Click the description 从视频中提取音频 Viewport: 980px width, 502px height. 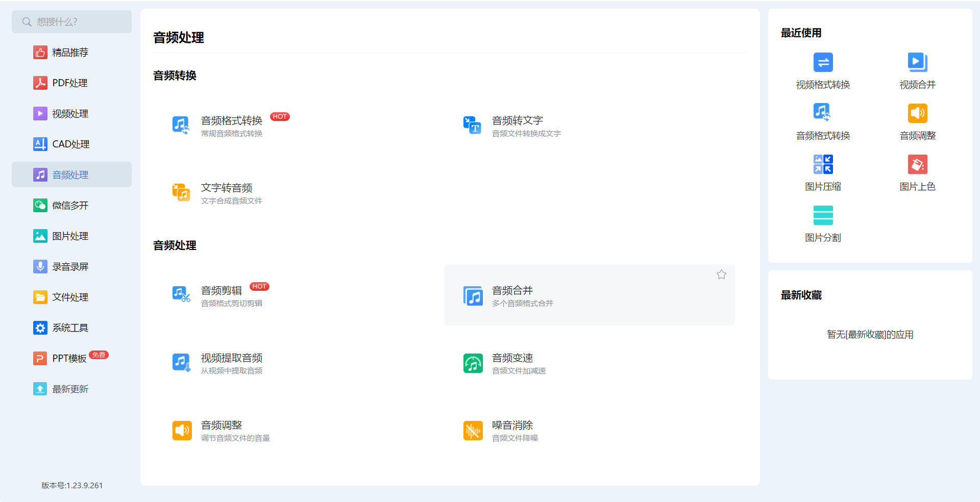pyautogui.click(x=232, y=370)
